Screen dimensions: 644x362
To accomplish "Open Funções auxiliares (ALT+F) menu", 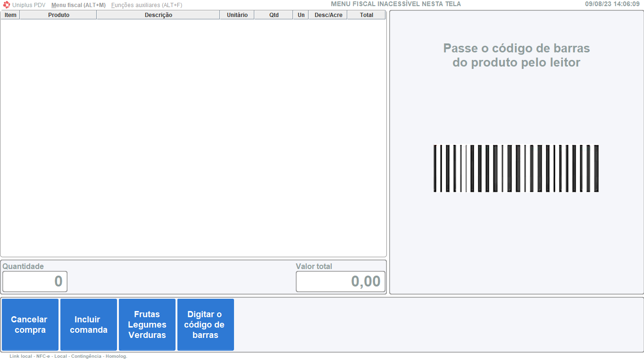I will 147,5.
